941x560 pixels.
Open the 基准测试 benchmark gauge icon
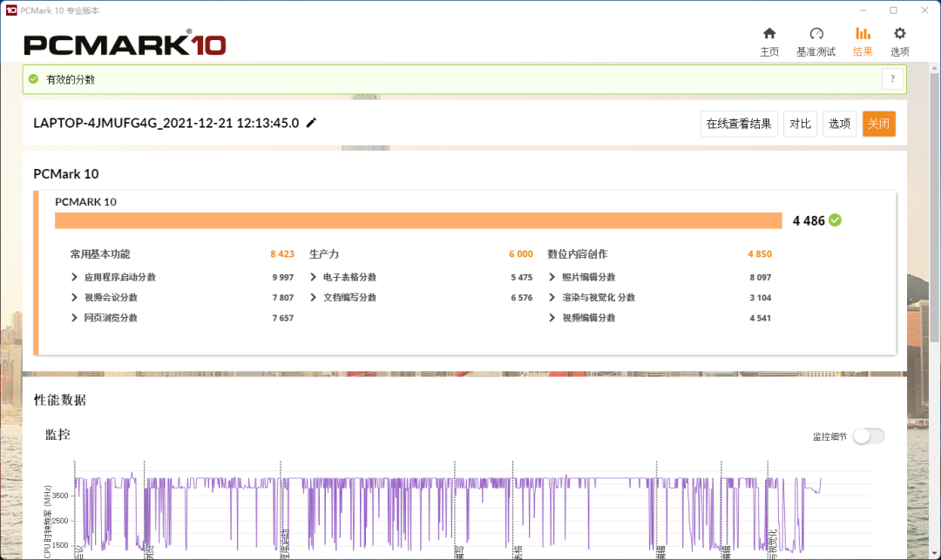pyautogui.click(x=816, y=34)
